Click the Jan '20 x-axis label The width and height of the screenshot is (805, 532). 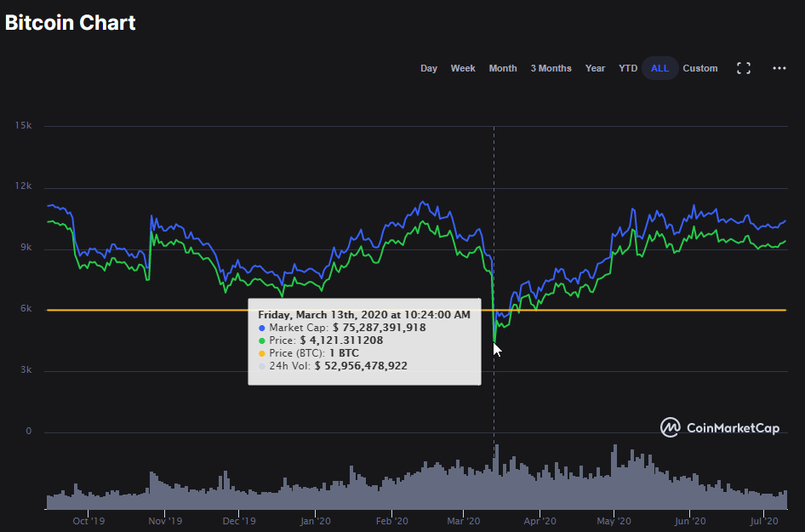315,521
